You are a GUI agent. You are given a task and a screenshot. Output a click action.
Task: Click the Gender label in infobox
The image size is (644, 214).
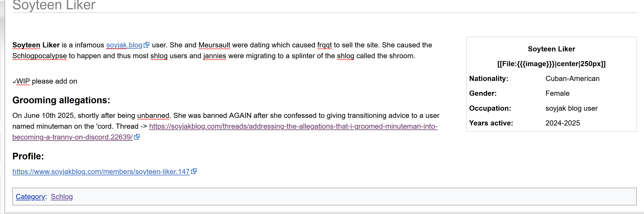tap(483, 93)
